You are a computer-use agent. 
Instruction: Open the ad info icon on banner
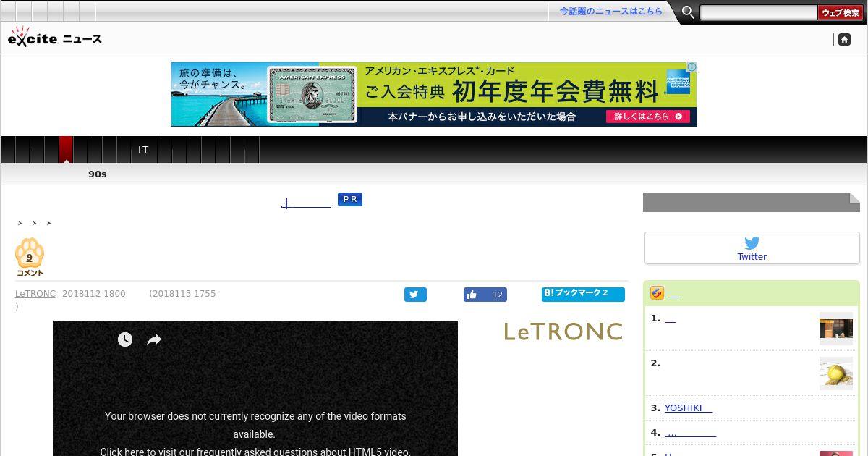click(692, 67)
